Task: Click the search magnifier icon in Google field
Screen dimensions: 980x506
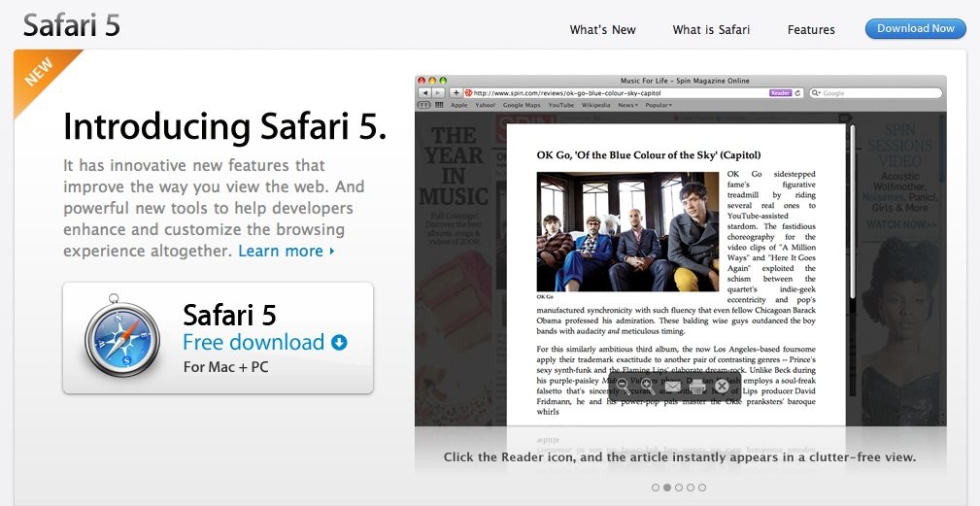Action: 816,93
